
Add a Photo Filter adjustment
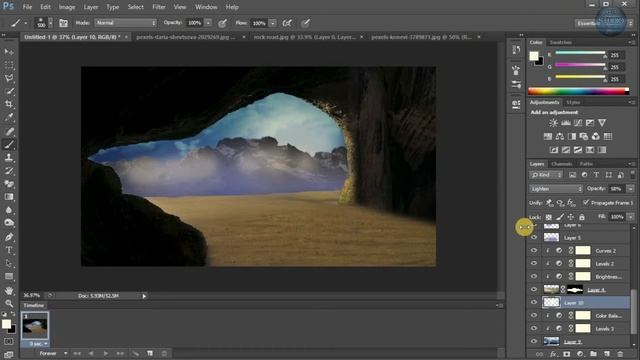pyautogui.click(x=584, y=136)
